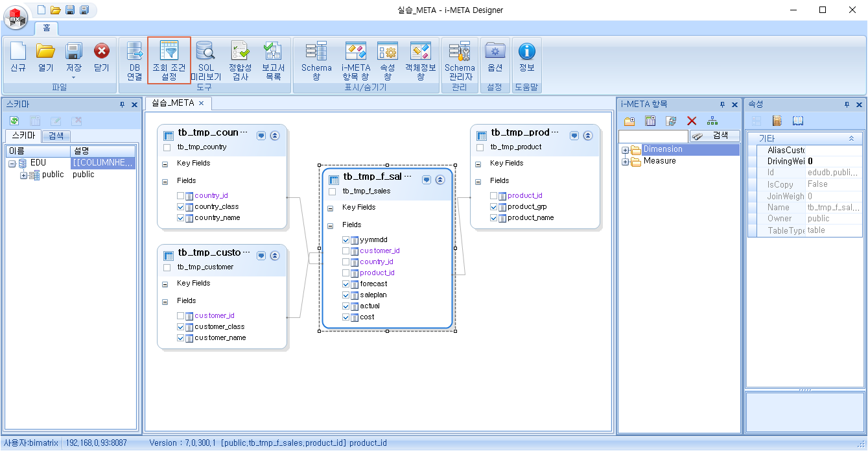The image size is (868, 451).
Task: Click the open book icon in 속성 panel
Action: tap(798, 121)
